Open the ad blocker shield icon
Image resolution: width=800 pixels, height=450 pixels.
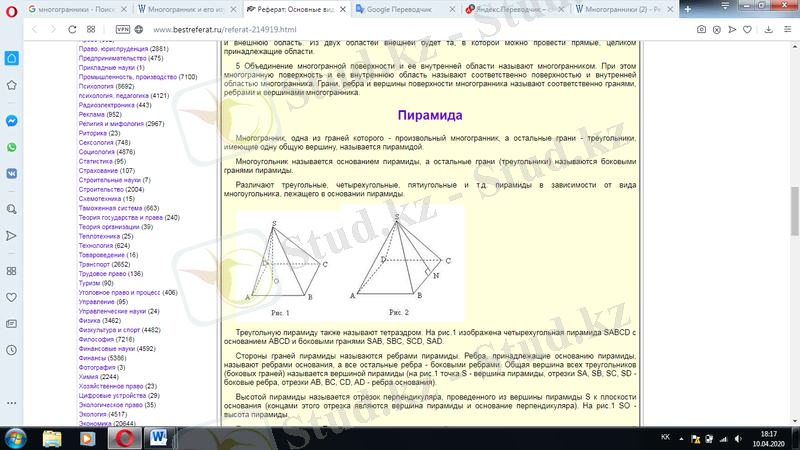coord(717,30)
